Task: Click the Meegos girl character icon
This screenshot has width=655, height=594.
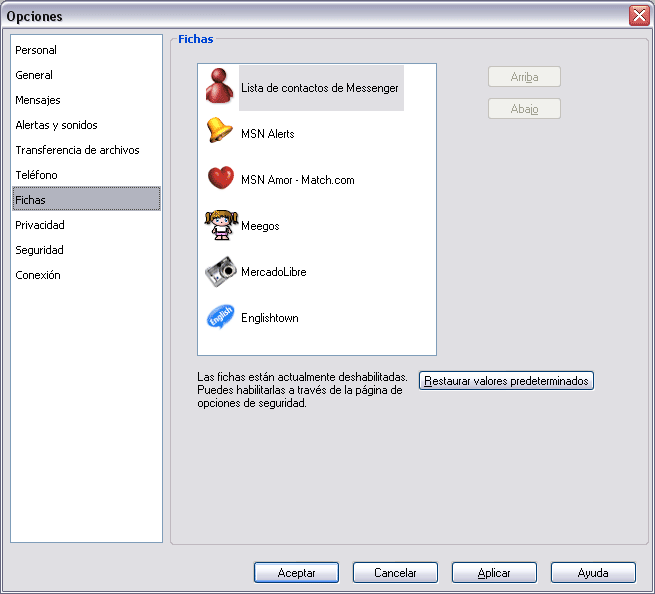Action: tap(221, 225)
